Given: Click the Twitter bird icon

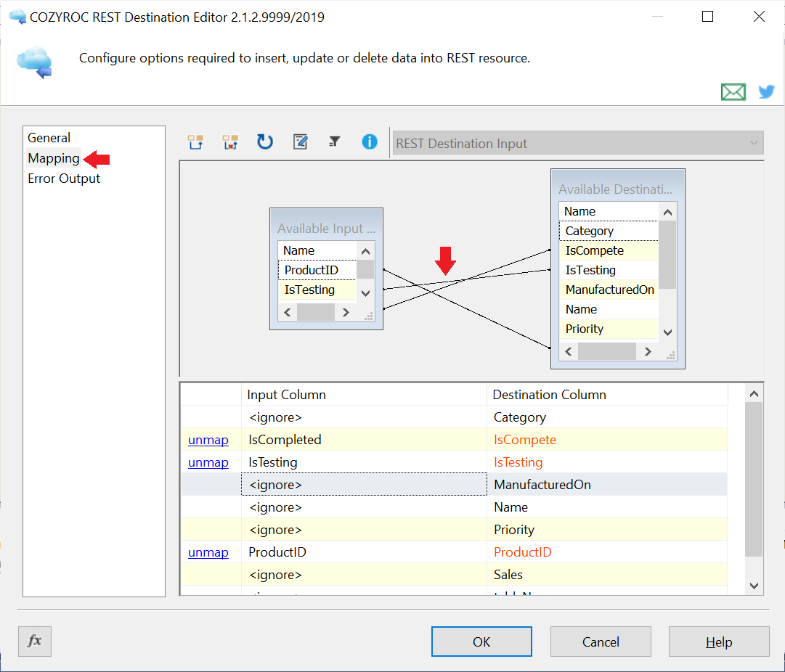Looking at the screenshot, I should (x=766, y=91).
